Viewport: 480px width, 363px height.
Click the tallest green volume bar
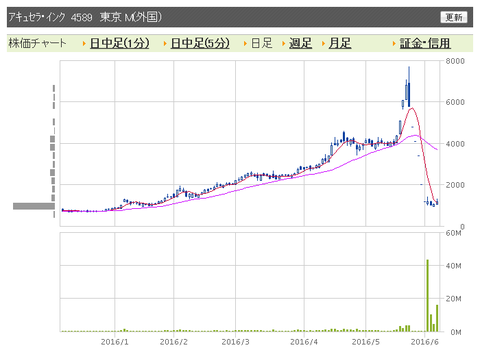coord(428,295)
